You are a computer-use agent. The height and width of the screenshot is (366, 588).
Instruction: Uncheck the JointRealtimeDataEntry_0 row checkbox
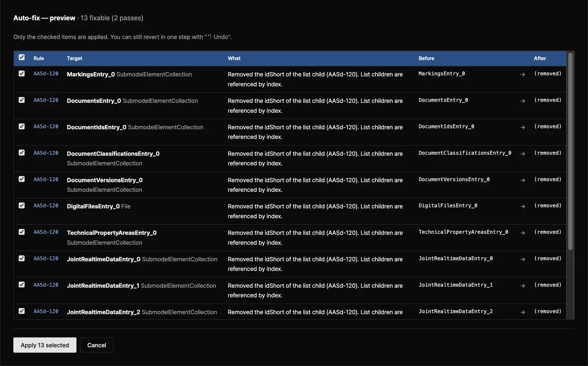tap(22, 259)
